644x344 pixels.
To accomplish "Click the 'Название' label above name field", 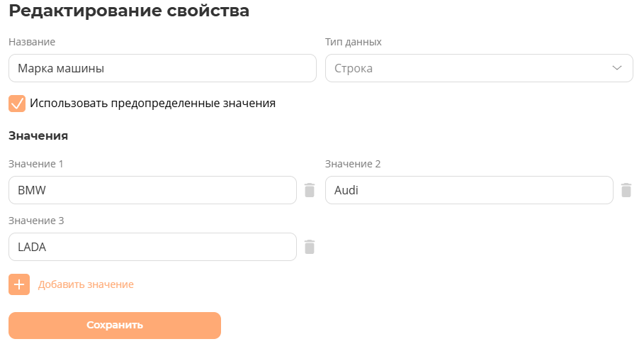I will (32, 42).
